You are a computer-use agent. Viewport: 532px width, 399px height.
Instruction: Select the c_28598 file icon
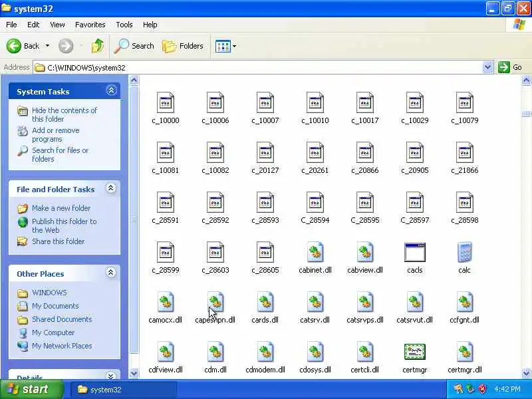[x=464, y=203]
